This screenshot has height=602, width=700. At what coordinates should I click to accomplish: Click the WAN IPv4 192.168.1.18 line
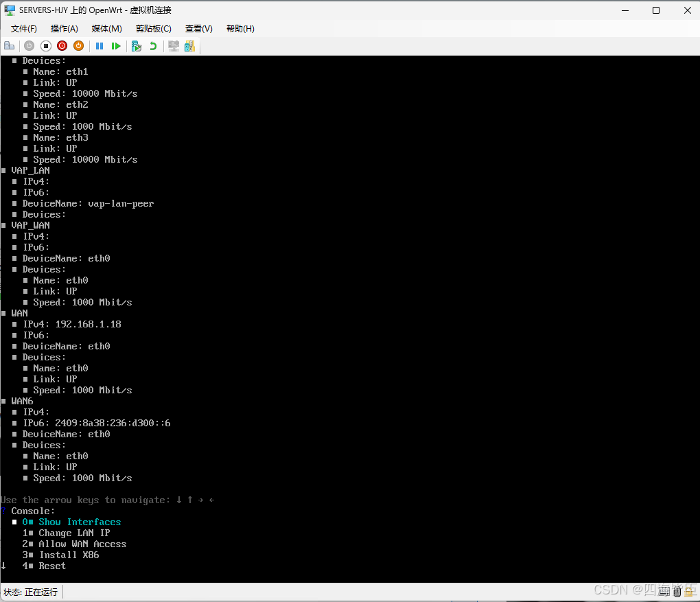(72, 324)
